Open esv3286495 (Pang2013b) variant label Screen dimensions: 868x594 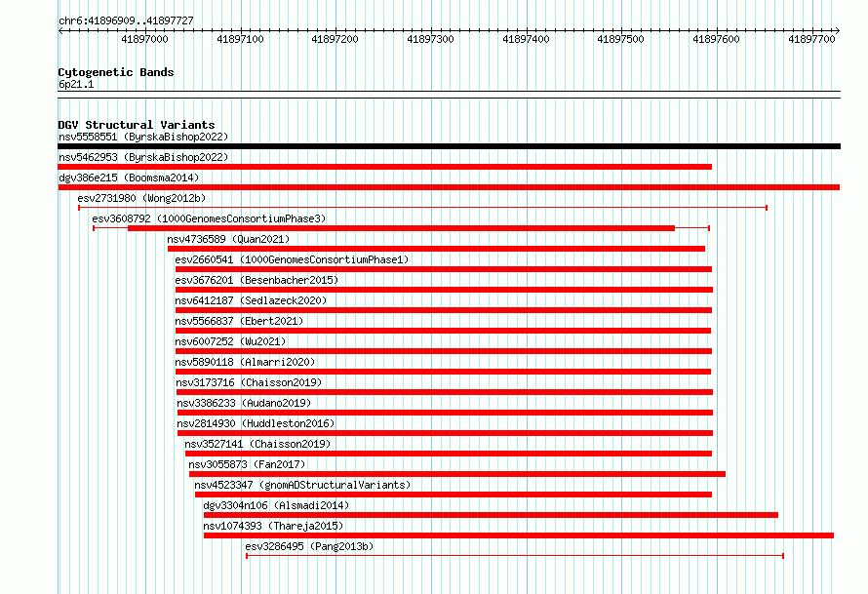tap(309, 546)
